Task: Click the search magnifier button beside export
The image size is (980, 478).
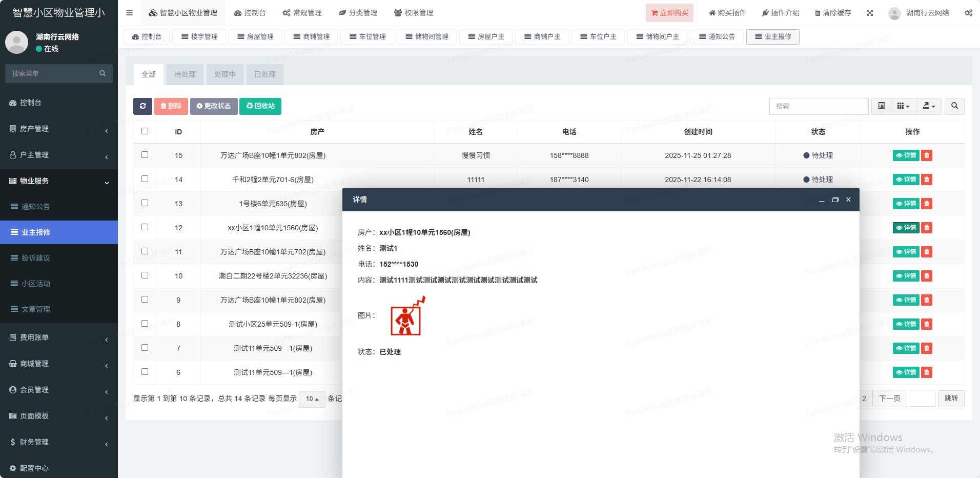Action: [954, 106]
